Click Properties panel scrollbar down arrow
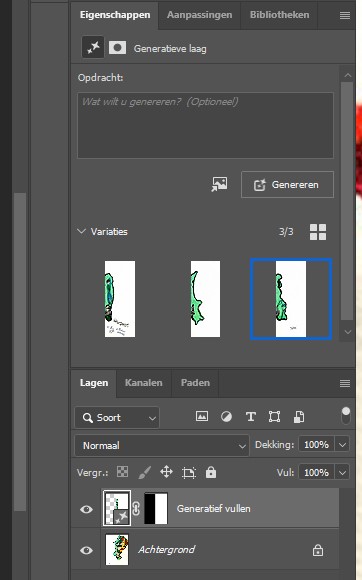Image resolution: width=362 pixels, height=580 pixels. pos(347,332)
